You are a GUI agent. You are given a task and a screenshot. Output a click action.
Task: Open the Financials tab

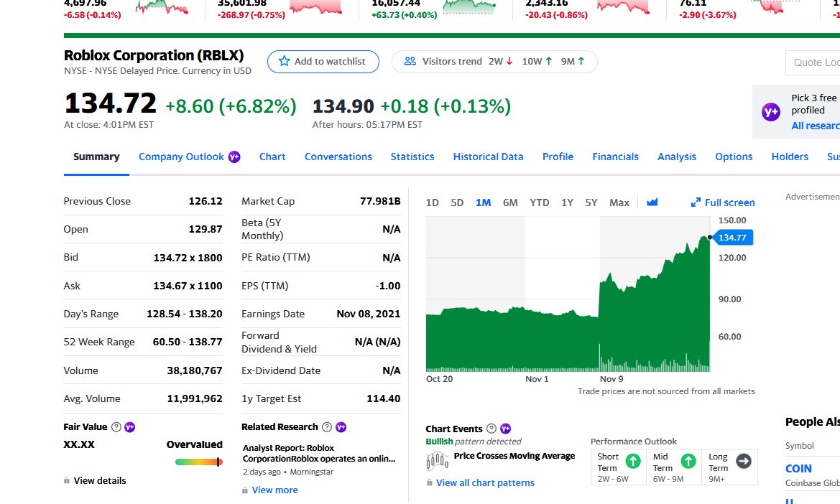tap(615, 157)
